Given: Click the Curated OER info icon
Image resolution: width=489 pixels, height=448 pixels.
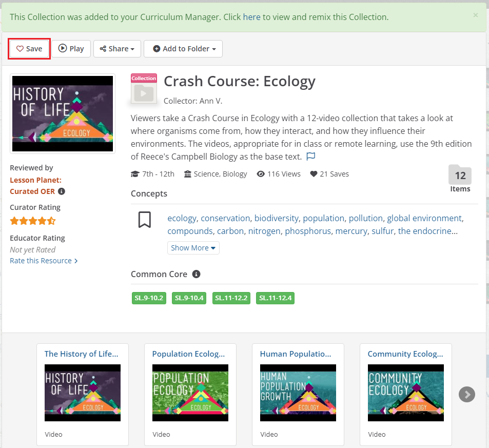Looking at the screenshot, I should (62, 191).
